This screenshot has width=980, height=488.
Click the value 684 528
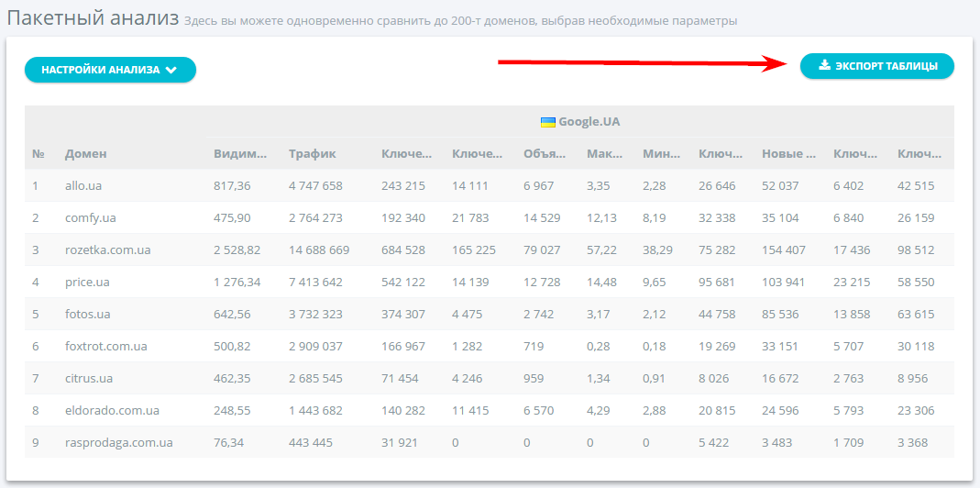(403, 250)
